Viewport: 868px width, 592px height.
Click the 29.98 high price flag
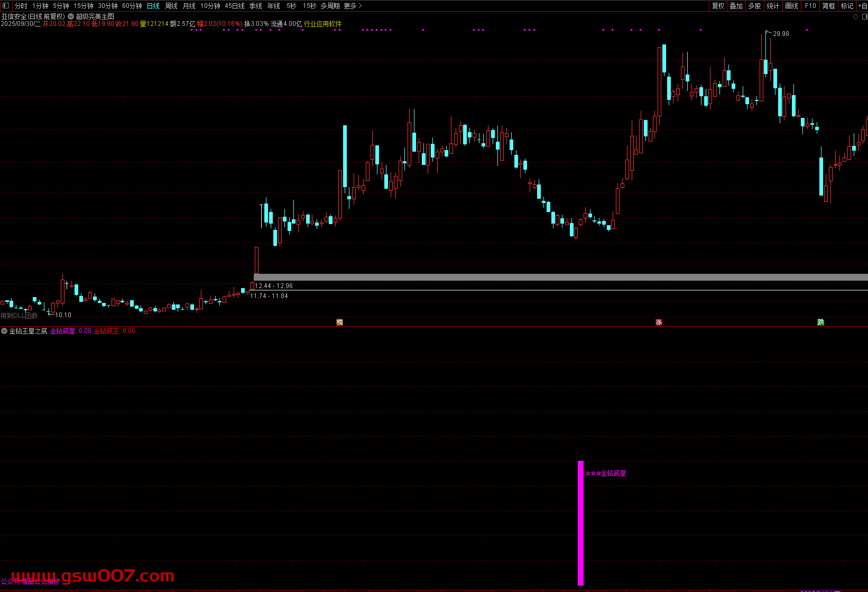pyautogui.click(x=780, y=34)
